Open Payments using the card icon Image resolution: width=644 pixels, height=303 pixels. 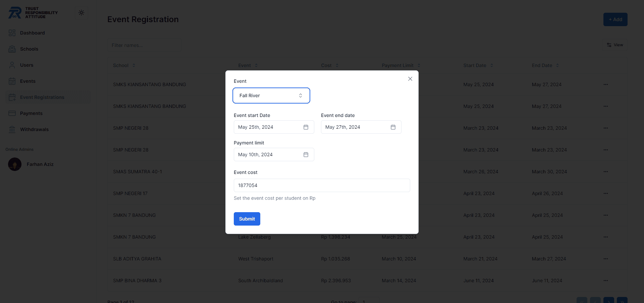click(x=12, y=113)
